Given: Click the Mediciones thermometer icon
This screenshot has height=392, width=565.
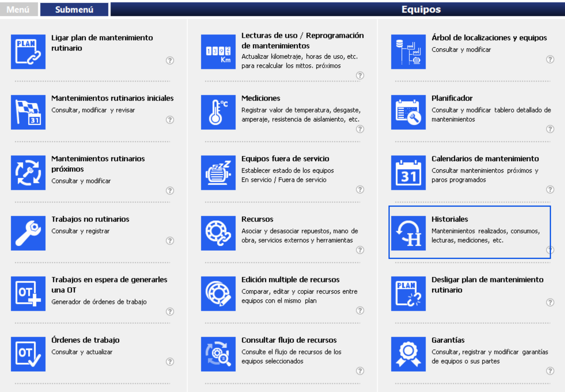Looking at the screenshot, I should tap(218, 112).
